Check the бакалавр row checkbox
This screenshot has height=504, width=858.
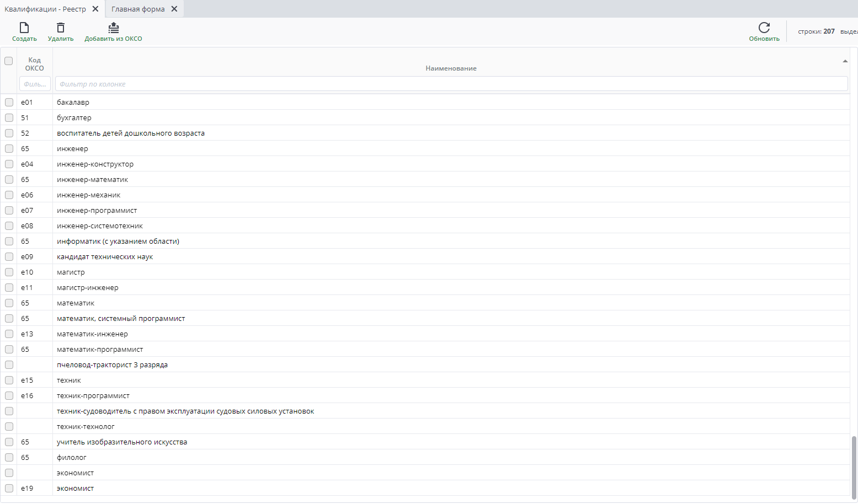(9, 102)
